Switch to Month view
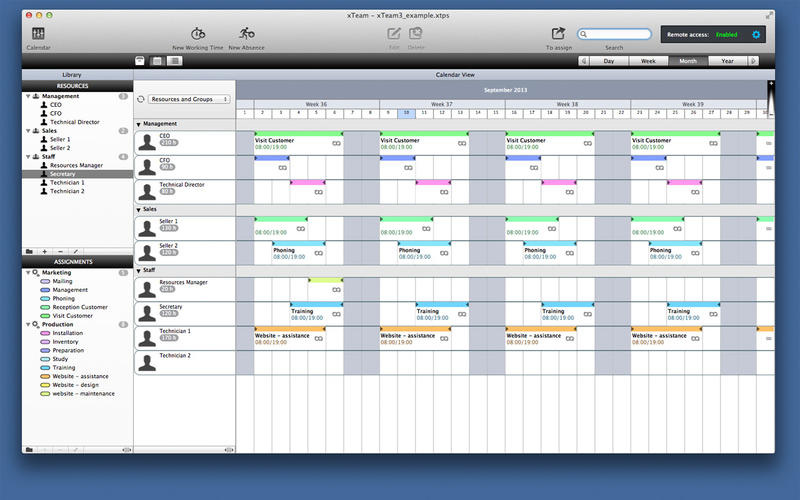800x500 pixels. click(x=688, y=61)
